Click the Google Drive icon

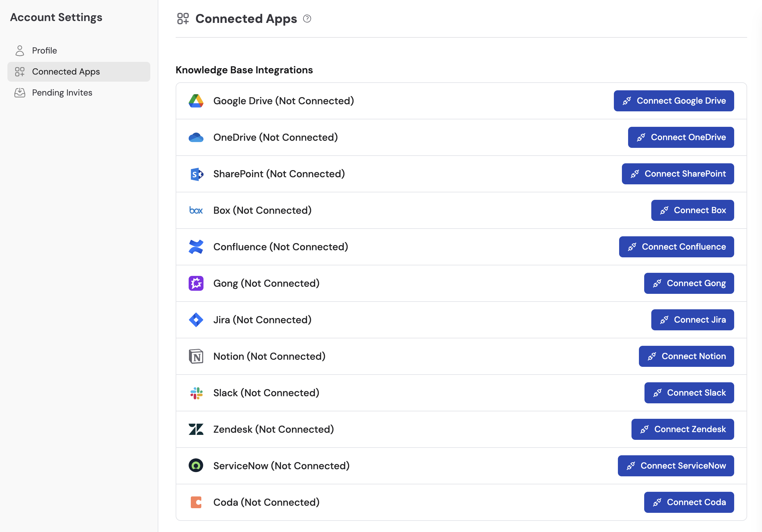coord(196,101)
